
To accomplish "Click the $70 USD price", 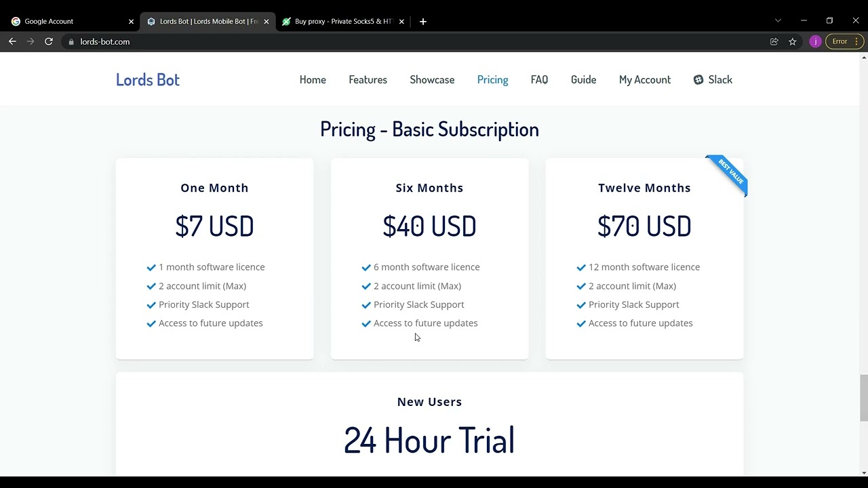I will coord(644,226).
